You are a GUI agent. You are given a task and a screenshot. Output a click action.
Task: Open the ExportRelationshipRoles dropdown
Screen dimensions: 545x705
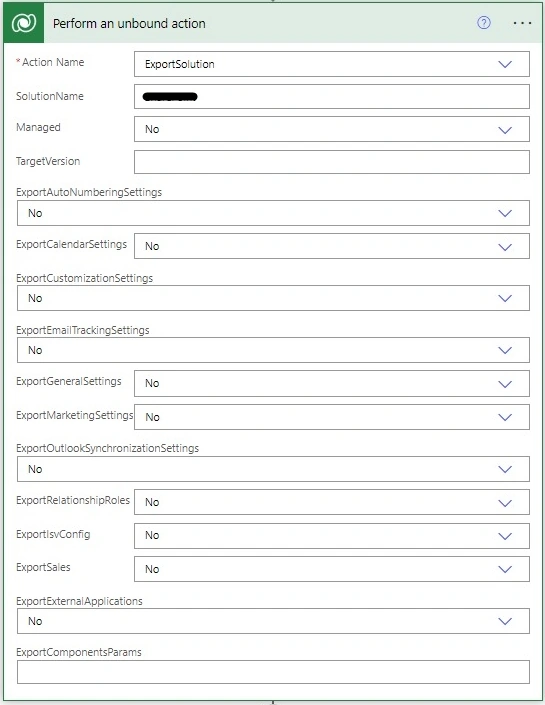[505, 503]
